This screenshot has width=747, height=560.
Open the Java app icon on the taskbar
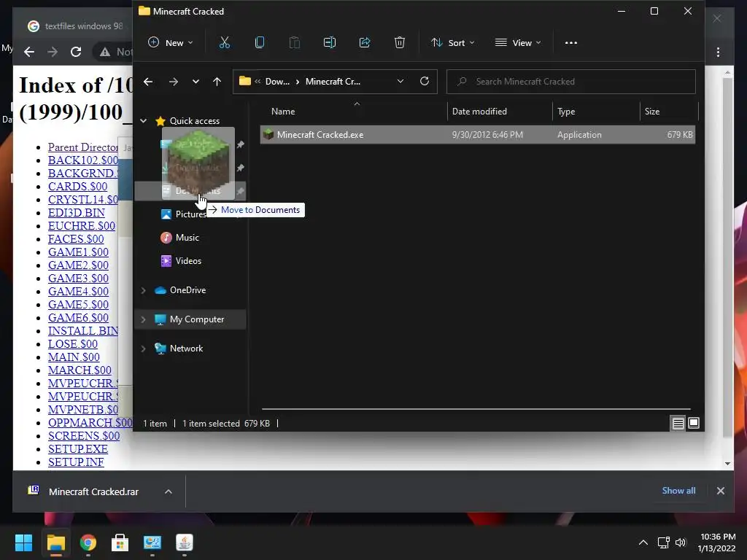(x=185, y=542)
